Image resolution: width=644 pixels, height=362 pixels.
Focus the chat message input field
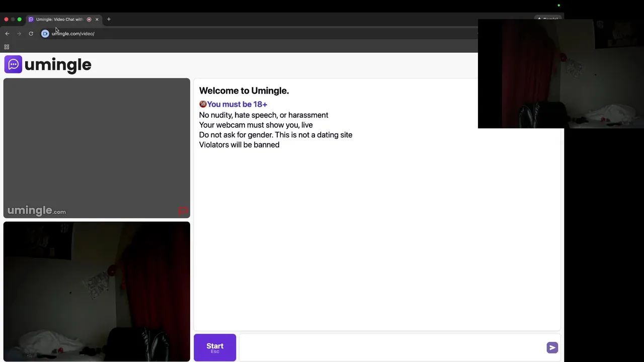392,347
